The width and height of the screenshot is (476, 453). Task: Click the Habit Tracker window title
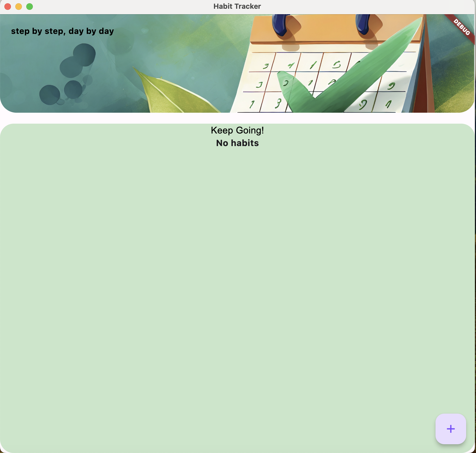point(237,6)
